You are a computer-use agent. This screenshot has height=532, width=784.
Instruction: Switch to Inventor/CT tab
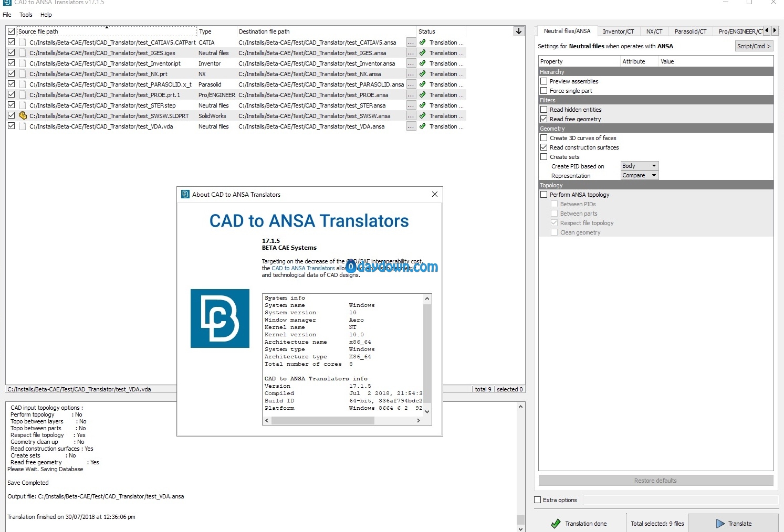(618, 31)
